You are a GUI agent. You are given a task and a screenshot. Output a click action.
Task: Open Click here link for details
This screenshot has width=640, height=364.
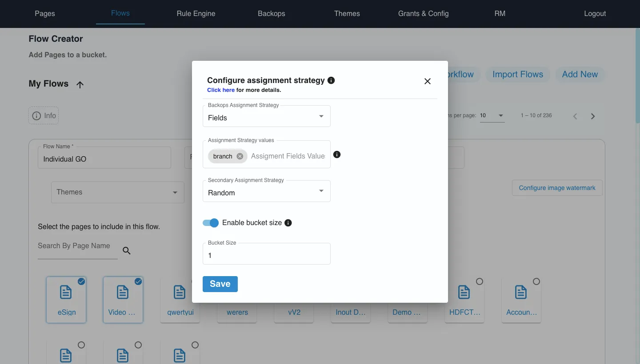(x=221, y=90)
